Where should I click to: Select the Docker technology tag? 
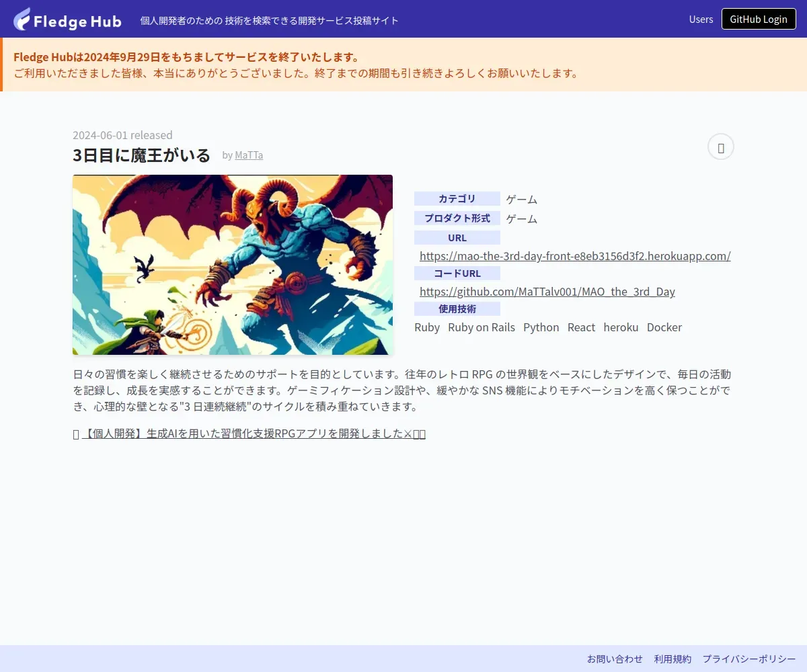coord(664,327)
